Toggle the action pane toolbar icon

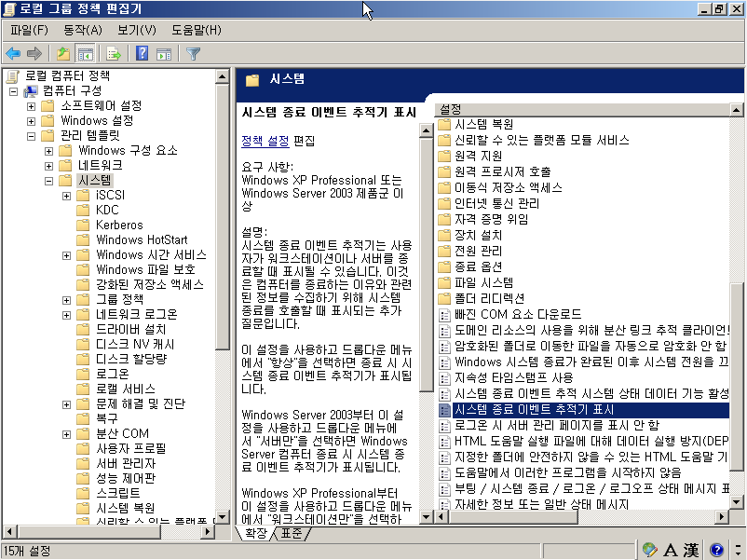[x=164, y=54]
